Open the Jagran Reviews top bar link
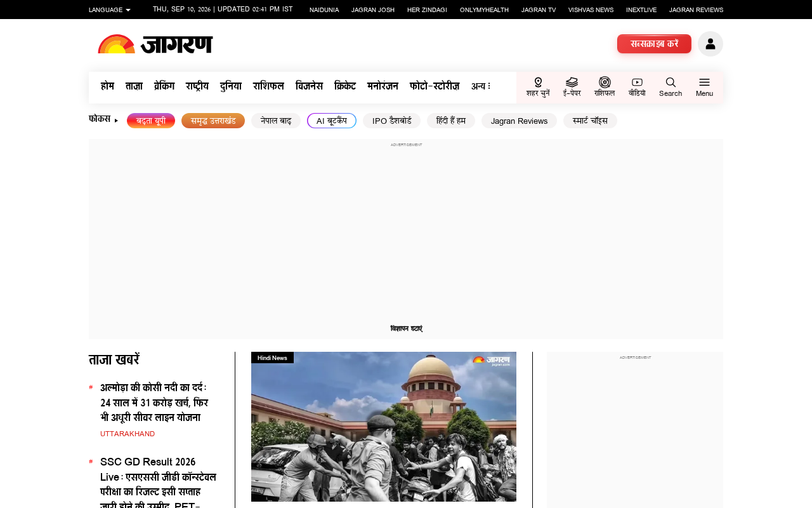The image size is (812, 508). (x=696, y=10)
